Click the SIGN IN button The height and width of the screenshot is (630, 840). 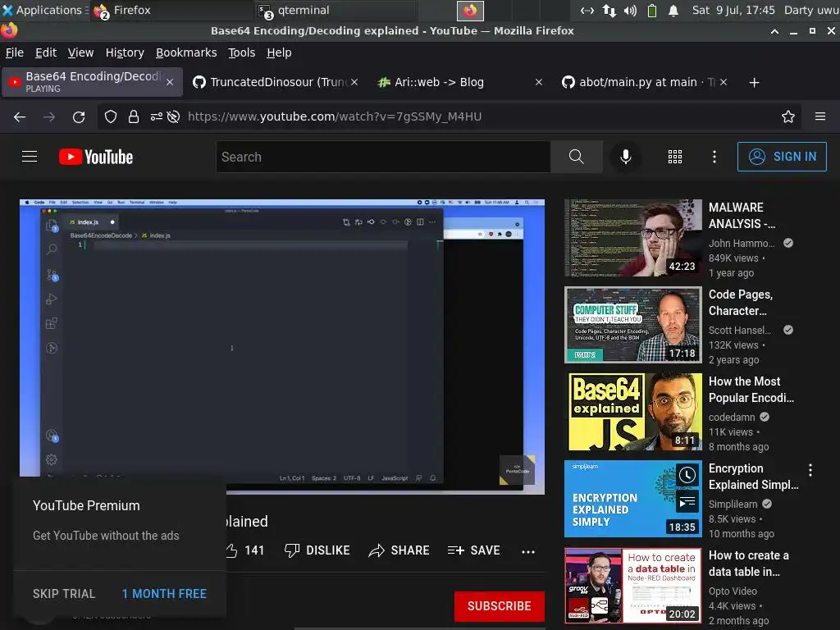coord(782,157)
